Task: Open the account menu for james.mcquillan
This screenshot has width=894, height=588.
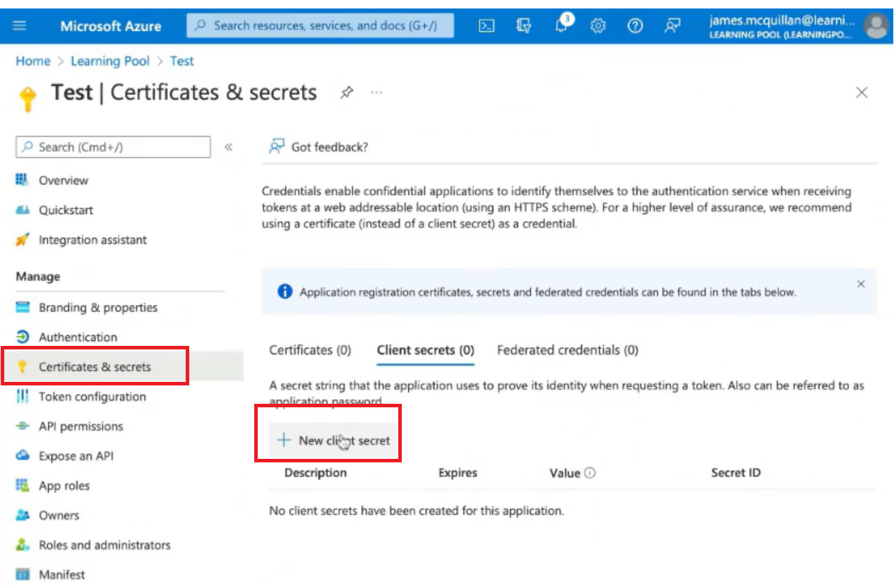Action: click(798, 26)
